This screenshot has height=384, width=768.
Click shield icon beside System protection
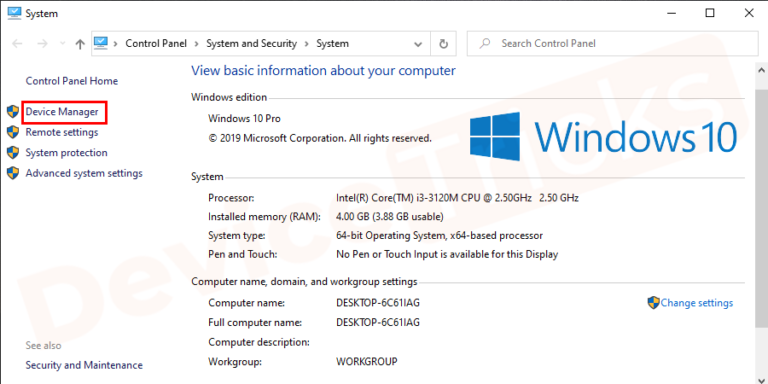pos(13,152)
